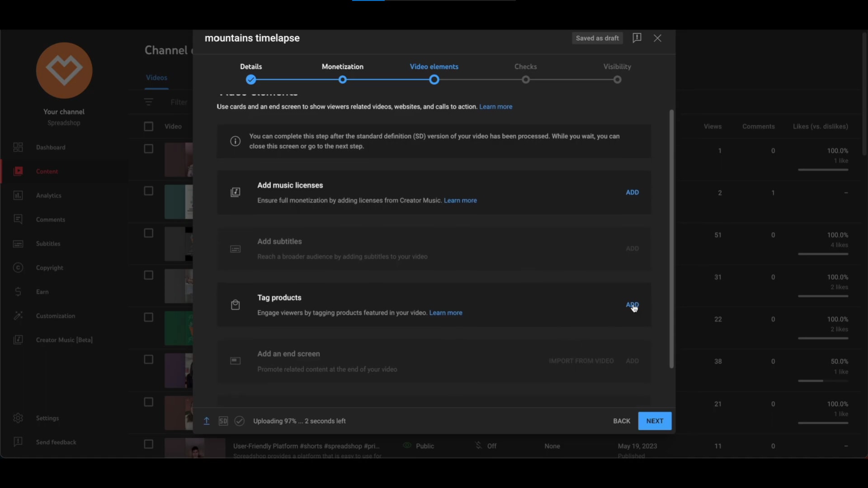The height and width of the screenshot is (488, 868).
Task: Open Learn more link for music licenses
Action: pos(460,200)
